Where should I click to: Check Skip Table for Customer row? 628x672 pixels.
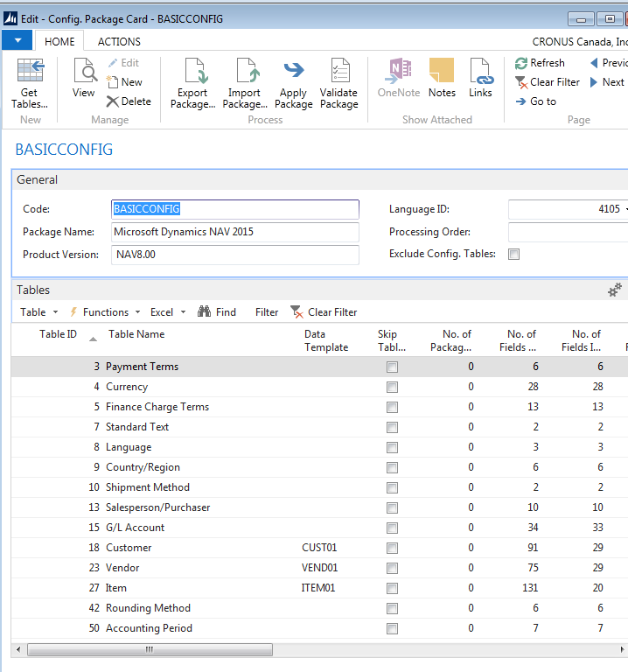(392, 548)
